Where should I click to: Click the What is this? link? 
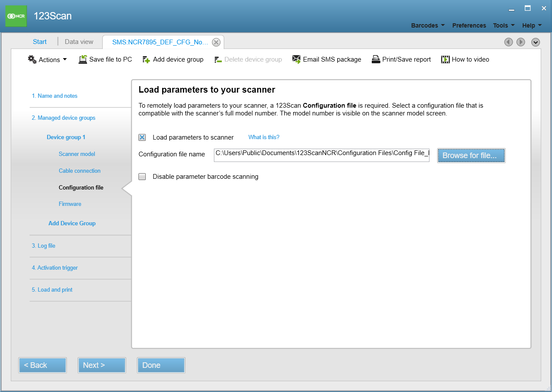(x=264, y=137)
